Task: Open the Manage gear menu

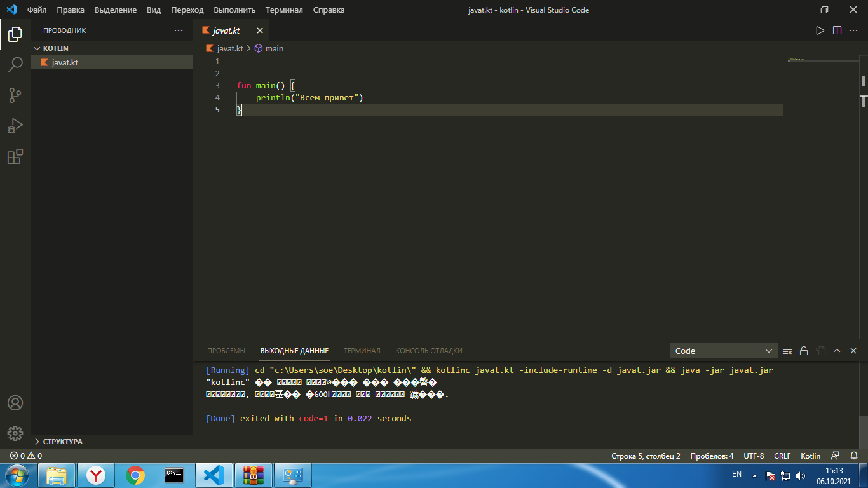Action: (x=15, y=433)
